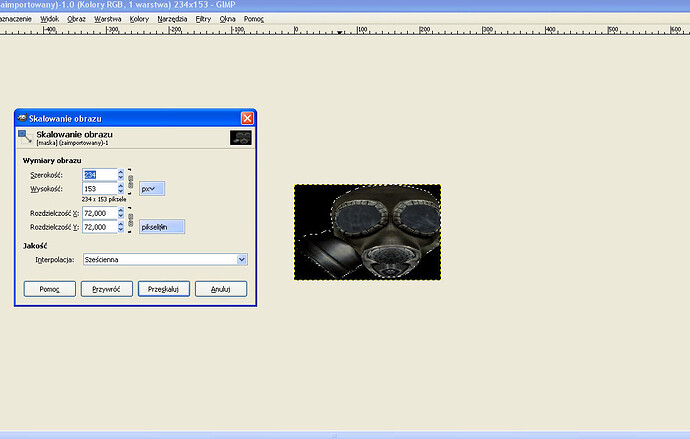Image resolution: width=690 pixels, height=439 pixels.
Task: Open the Obraz menu
Action: (x=76, y=19)
